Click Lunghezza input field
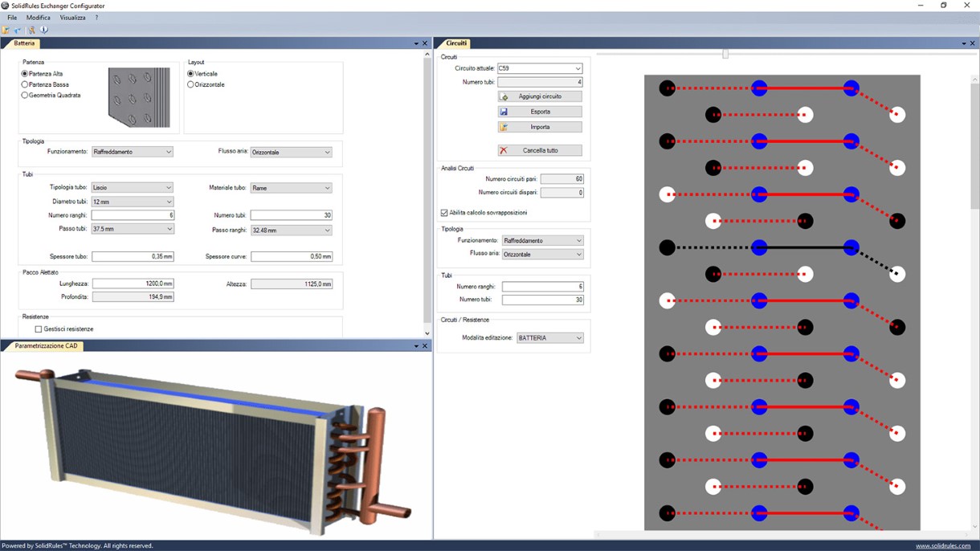 [133, 284]
